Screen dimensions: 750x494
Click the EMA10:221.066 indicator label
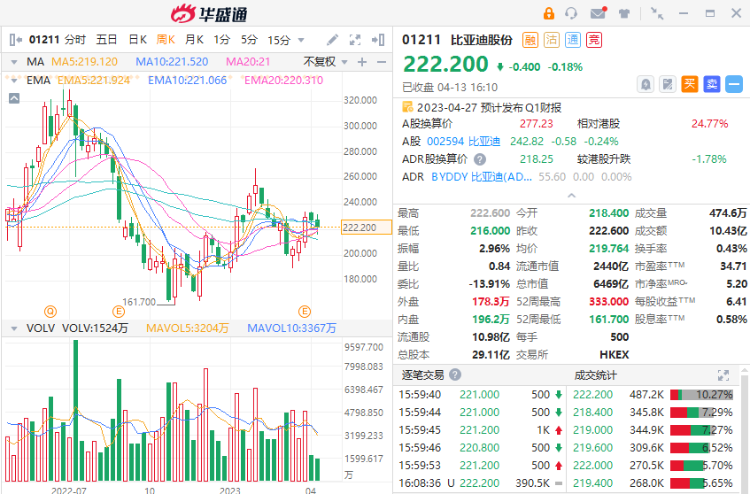(x=187, y=80)
